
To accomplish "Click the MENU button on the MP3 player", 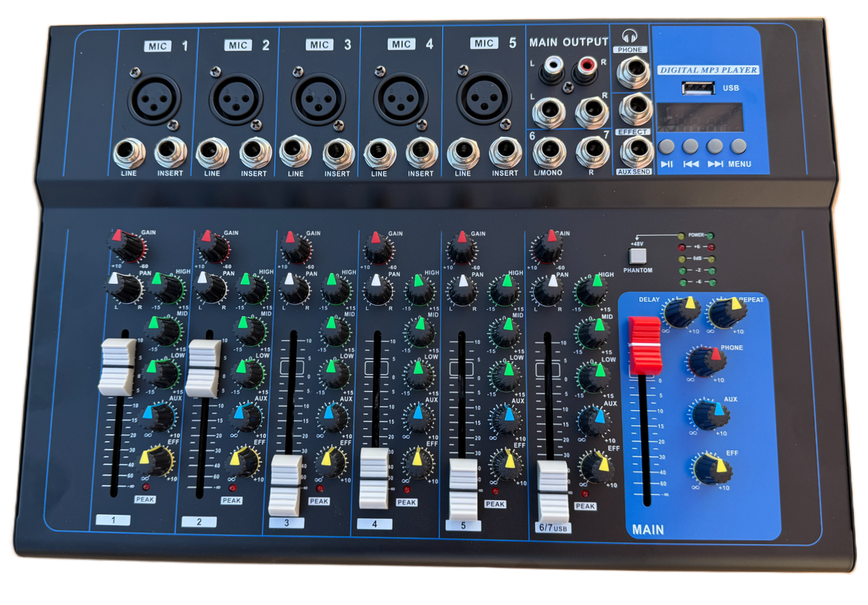I will tap(739, 145).
